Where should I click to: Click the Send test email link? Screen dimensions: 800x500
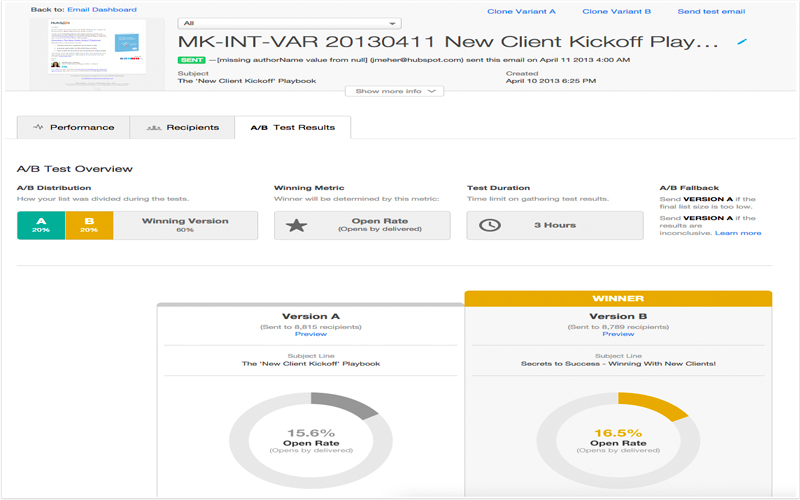(711, 11)
